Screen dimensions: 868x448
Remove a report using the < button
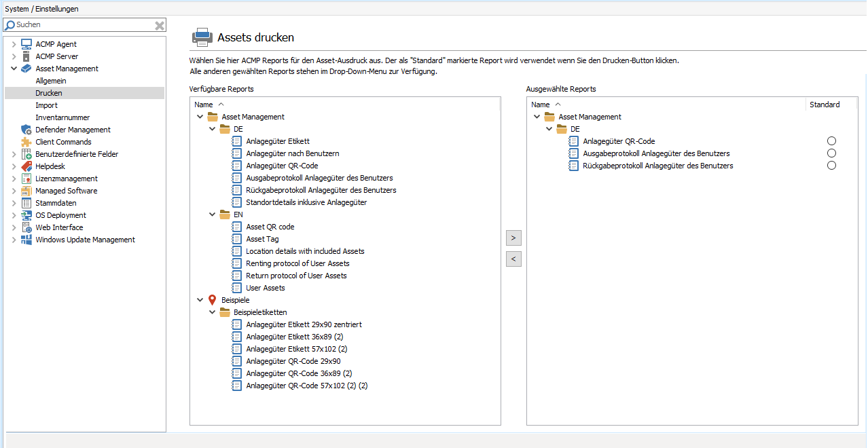pos(513,259)
